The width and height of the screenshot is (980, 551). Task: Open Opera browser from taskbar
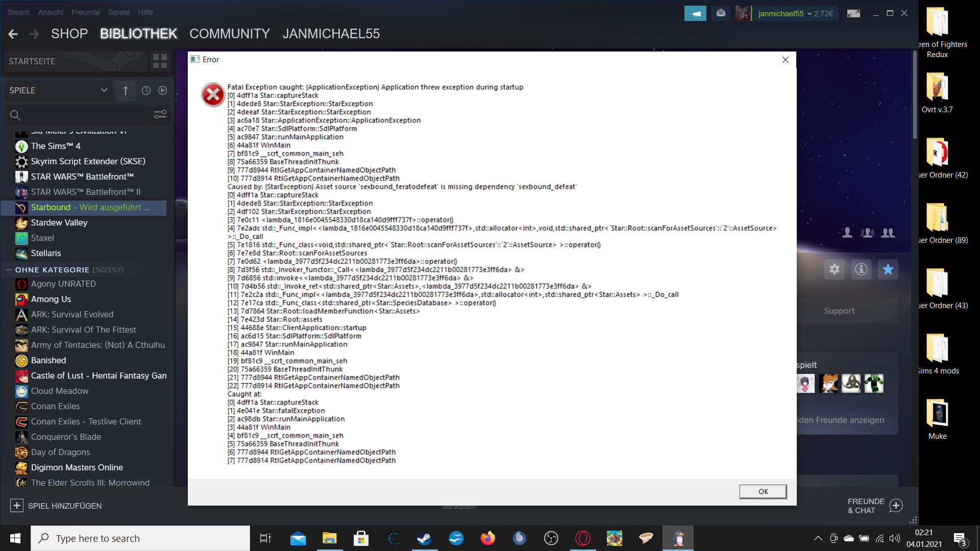tap(582, 538)
